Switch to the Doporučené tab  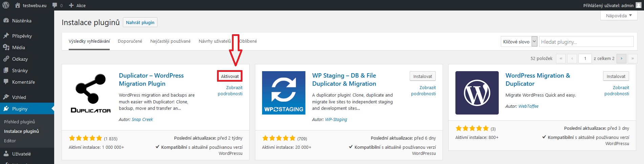point(130,41)
